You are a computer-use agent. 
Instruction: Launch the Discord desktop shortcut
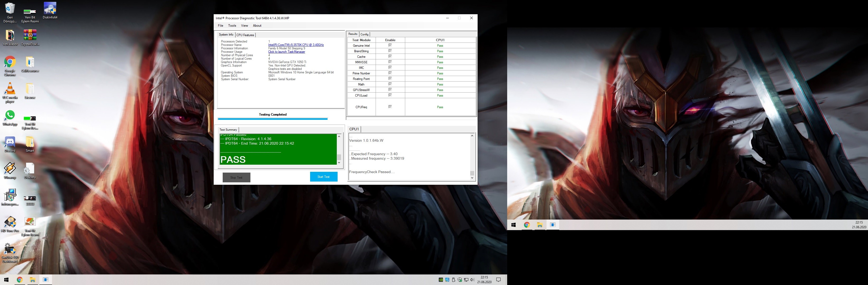click(10, 142)
